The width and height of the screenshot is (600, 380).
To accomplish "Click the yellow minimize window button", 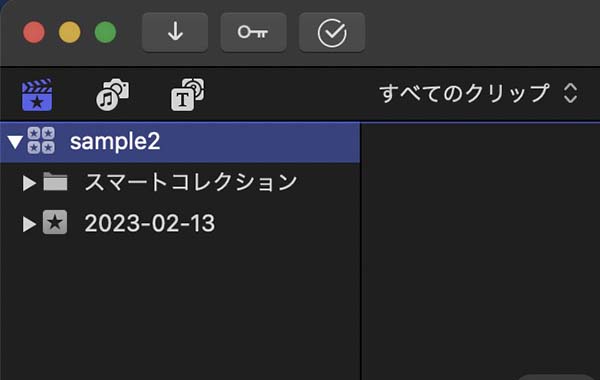I will (x=70, y=32).
